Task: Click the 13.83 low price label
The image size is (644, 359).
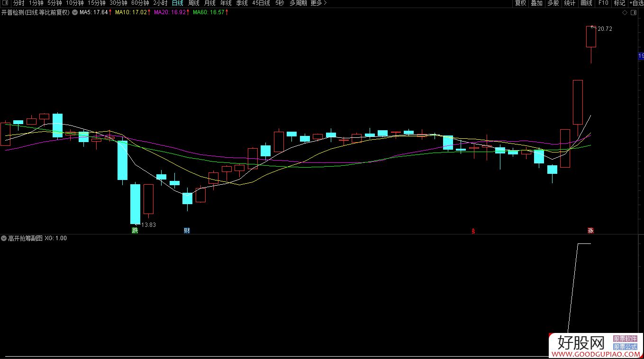Action: click(149, 225)
